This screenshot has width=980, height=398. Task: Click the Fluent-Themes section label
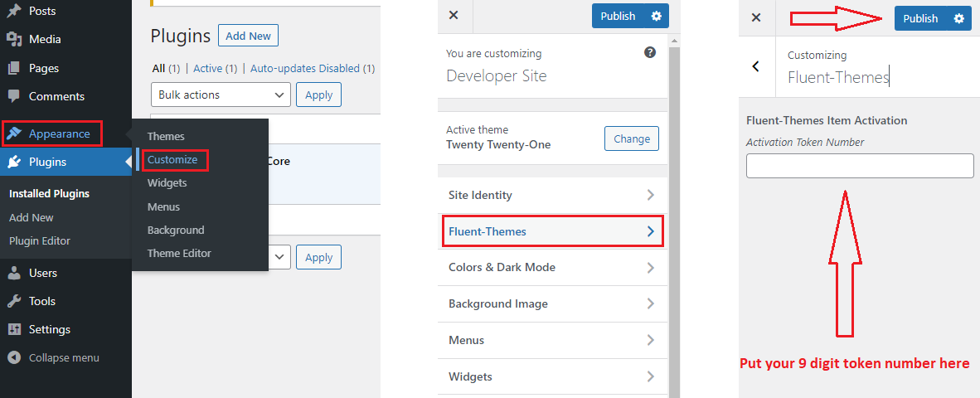click(x=488, y=231)
